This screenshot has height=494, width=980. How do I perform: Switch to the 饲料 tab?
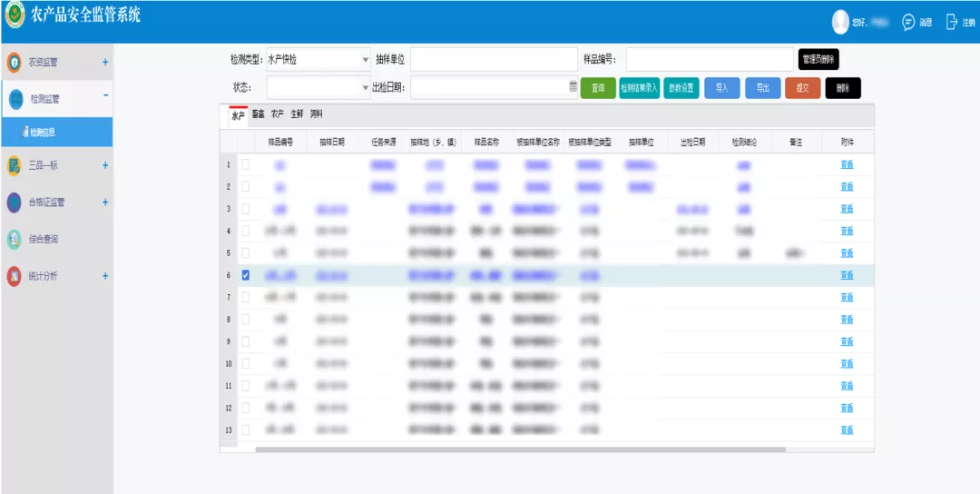[316, 114]
